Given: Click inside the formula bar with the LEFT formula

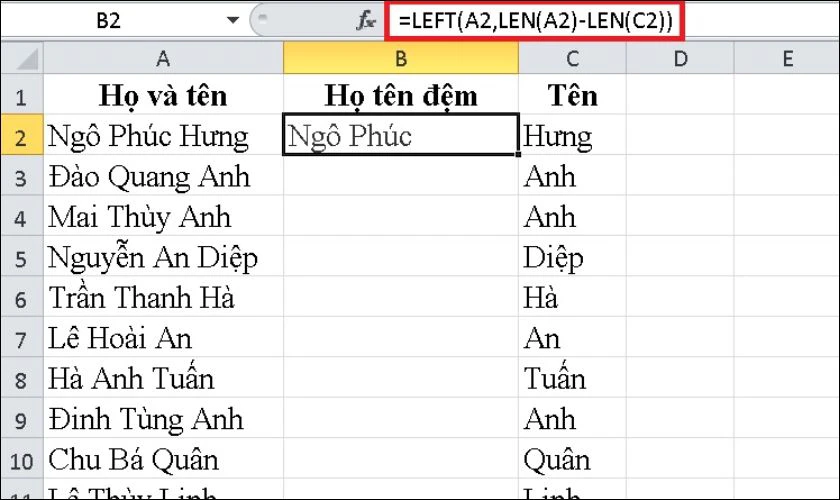Looking at the screenshot, I should tap(534, 21).
